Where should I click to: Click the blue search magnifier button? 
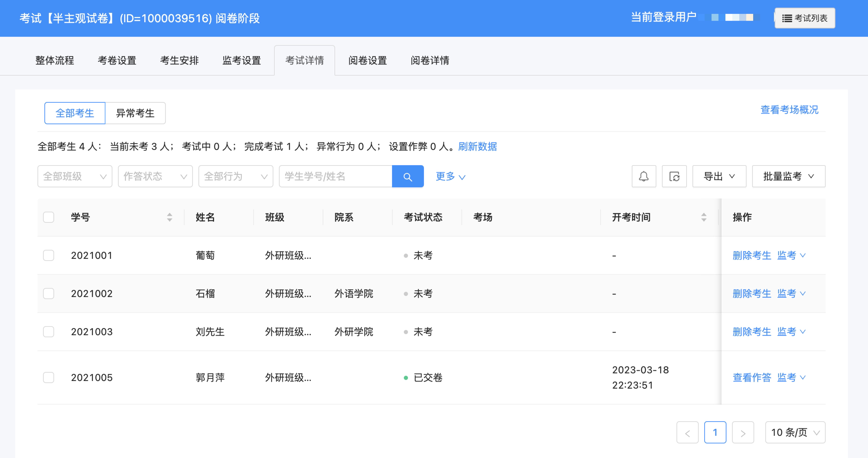click(408, 176)
